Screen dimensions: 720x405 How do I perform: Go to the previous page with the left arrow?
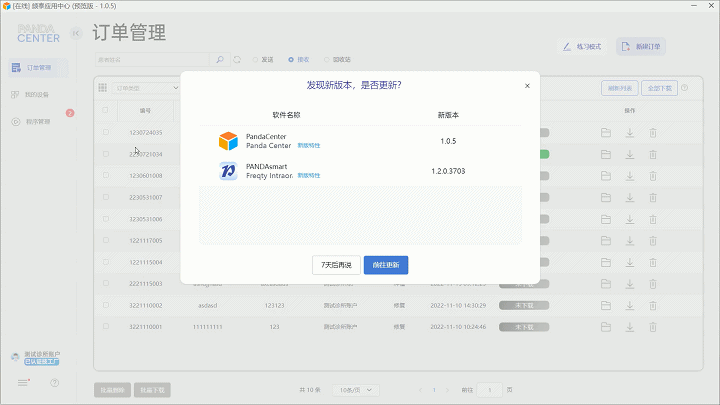coord(420,390)
